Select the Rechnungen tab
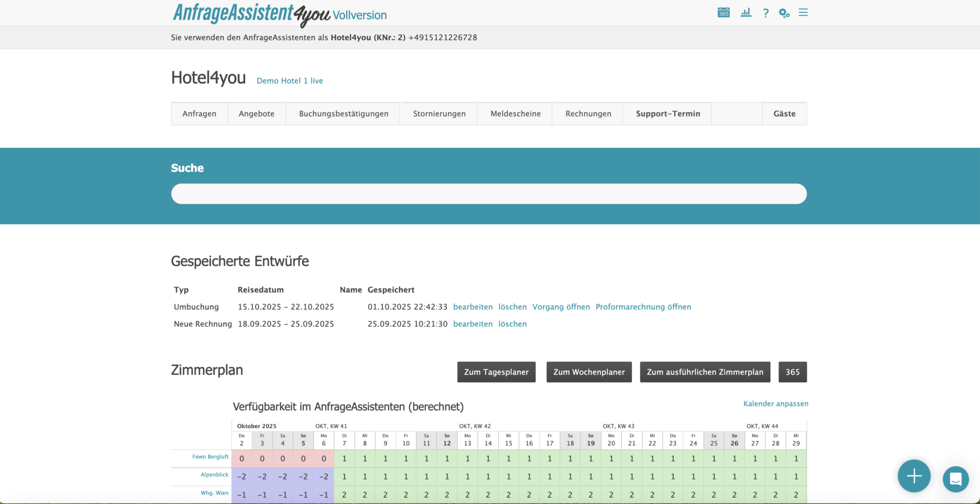The height and width of the screenshot is (504, 980). [588, 114]
